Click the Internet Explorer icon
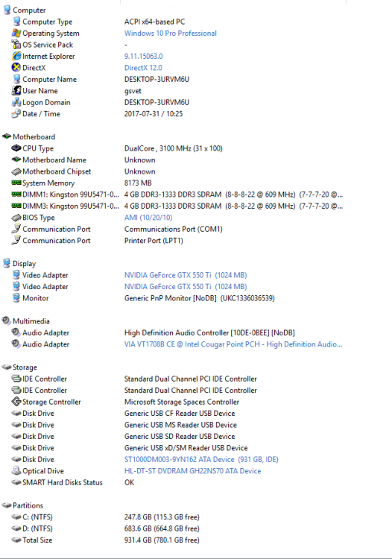Screen dimensions: 392x559 16,56
